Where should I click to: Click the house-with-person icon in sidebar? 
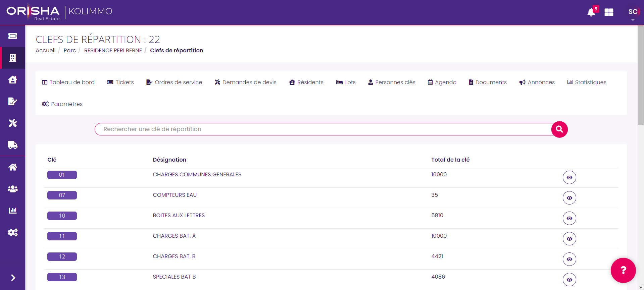tap(13, 79)
